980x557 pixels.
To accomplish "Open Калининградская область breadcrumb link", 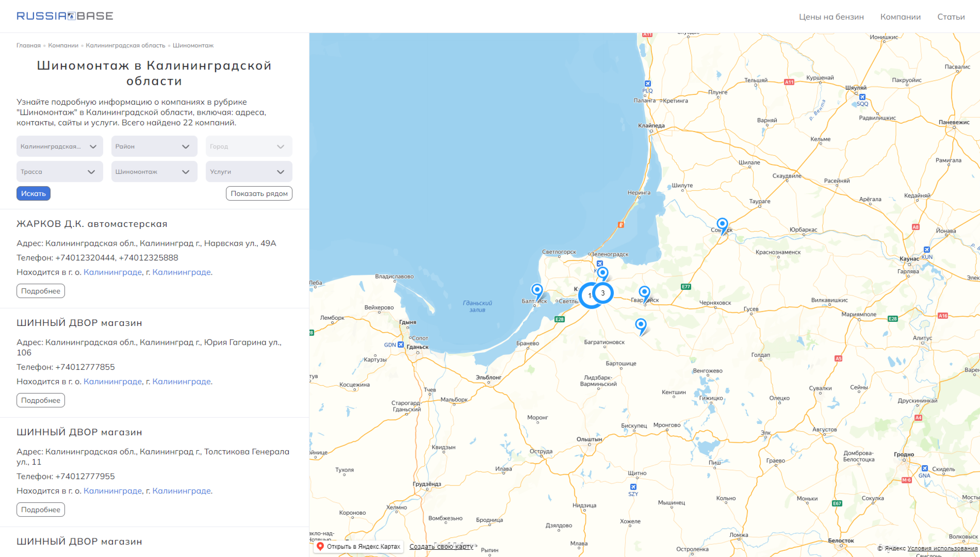I will click(x=125, y=45).
